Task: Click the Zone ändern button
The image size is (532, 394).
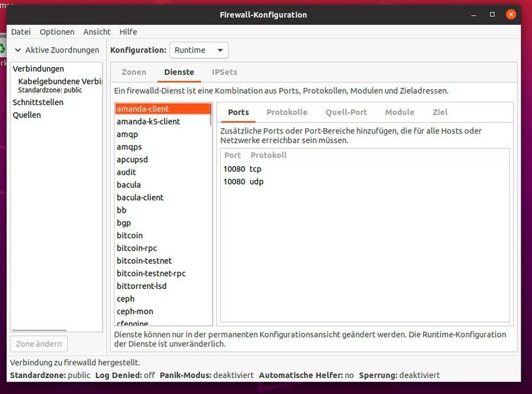Action: (x=39, y=344)
